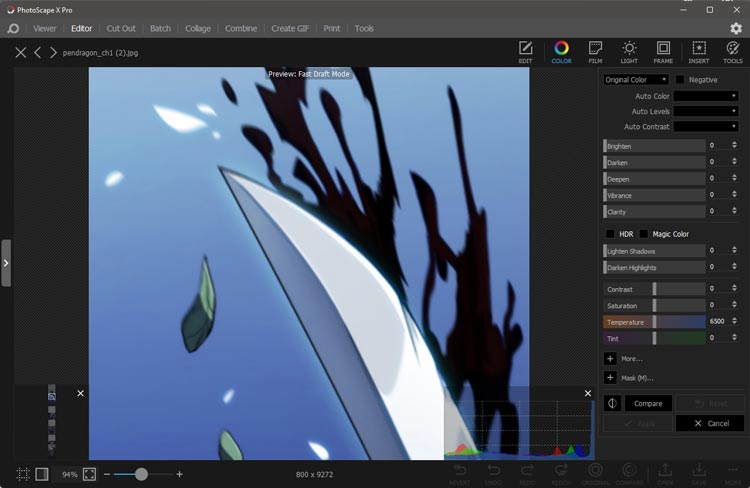This screenshot has width=750, height=488.
Task: Open the FILM effects icon
Action: click(x=595, y=52)
